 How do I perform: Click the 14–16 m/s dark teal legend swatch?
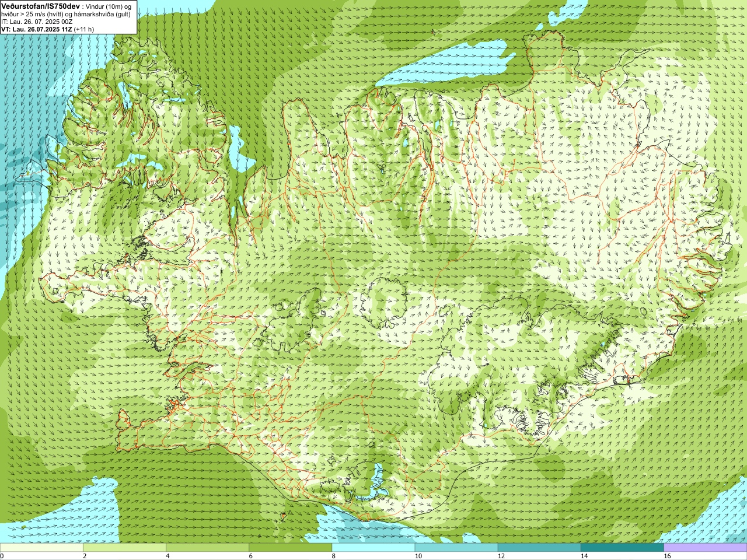click(x=622, y=548)
